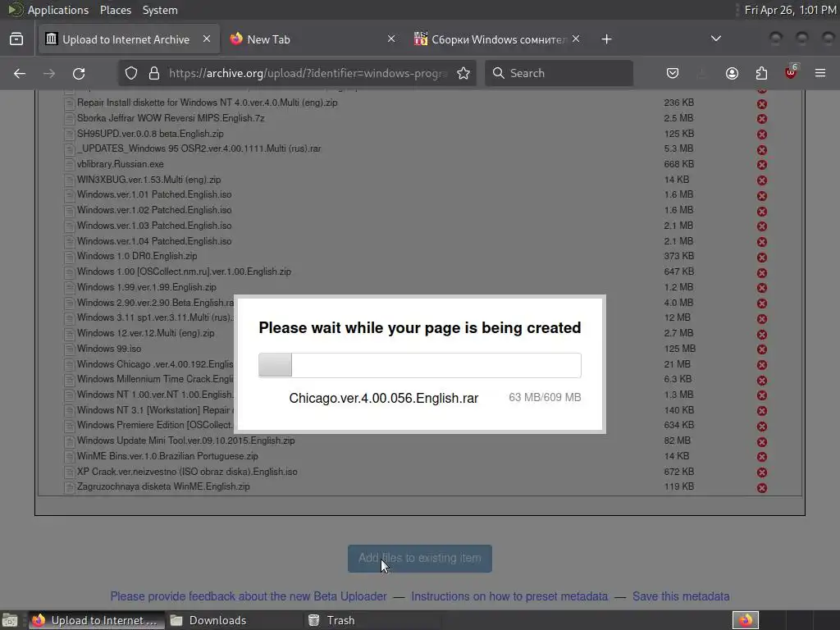Select _UPDATES_Windows 95 OSR2 rar file name
Viewport: 840px width, 630px height.
(199, 148)
